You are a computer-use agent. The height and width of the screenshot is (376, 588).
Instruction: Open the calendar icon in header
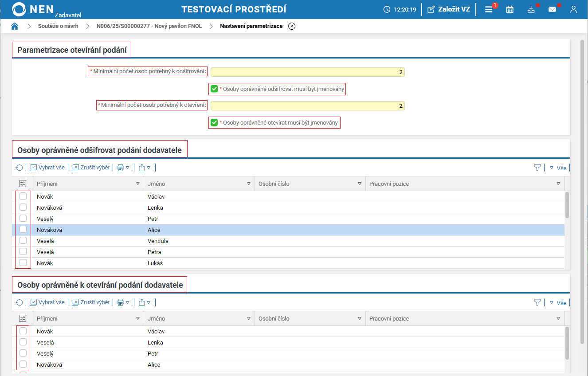point(510,9)
